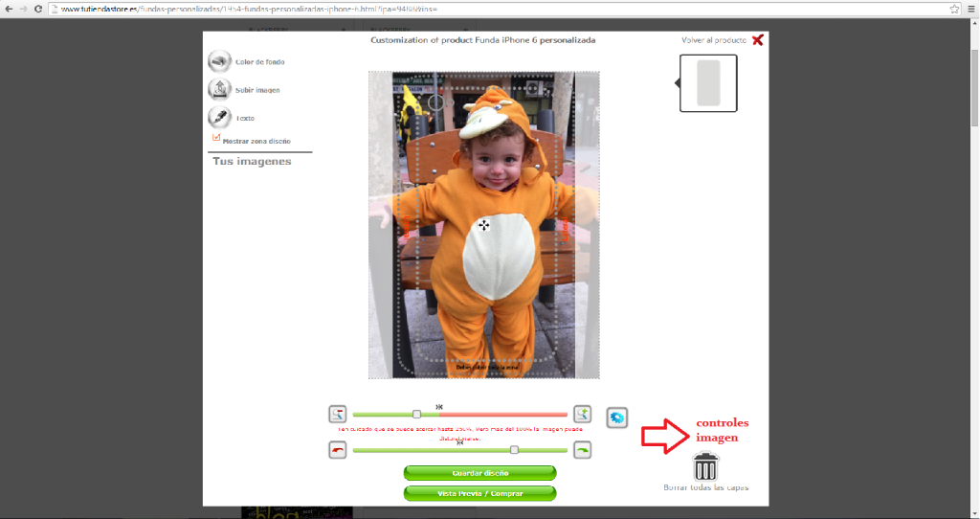Click the Subir imagen upload icon
This screenshot has height=519, width=980.
click(x=219, y=89)
